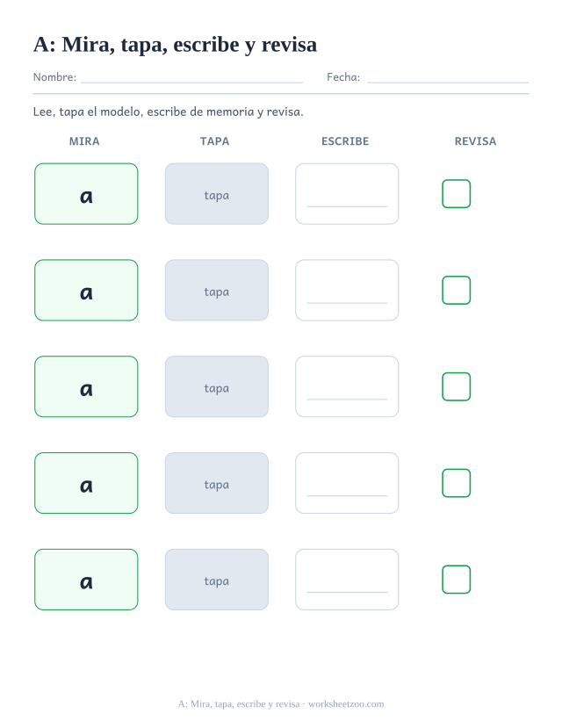Select the first green letter a card
The image size is (562, 728).
coord(86,193)
